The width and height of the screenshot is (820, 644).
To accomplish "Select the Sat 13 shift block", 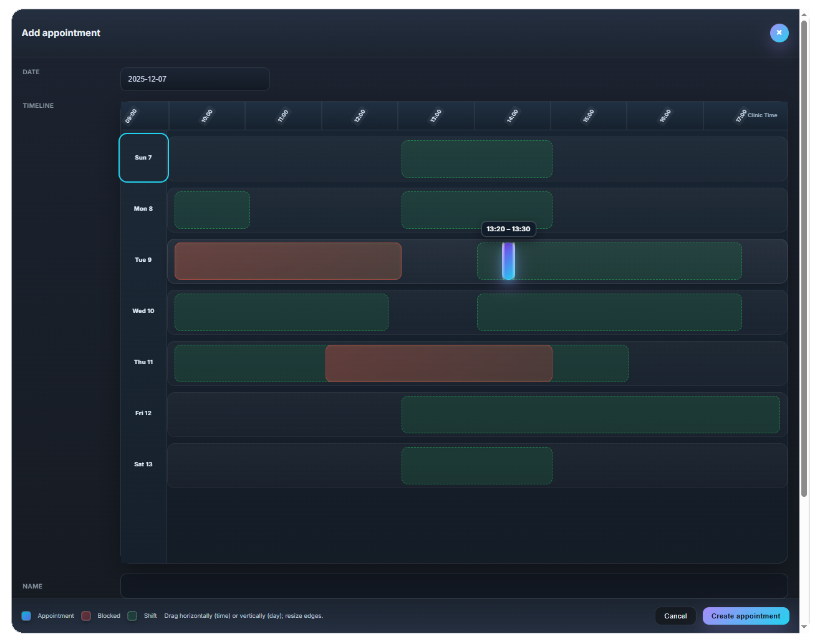I will click(x=477, y=466).
